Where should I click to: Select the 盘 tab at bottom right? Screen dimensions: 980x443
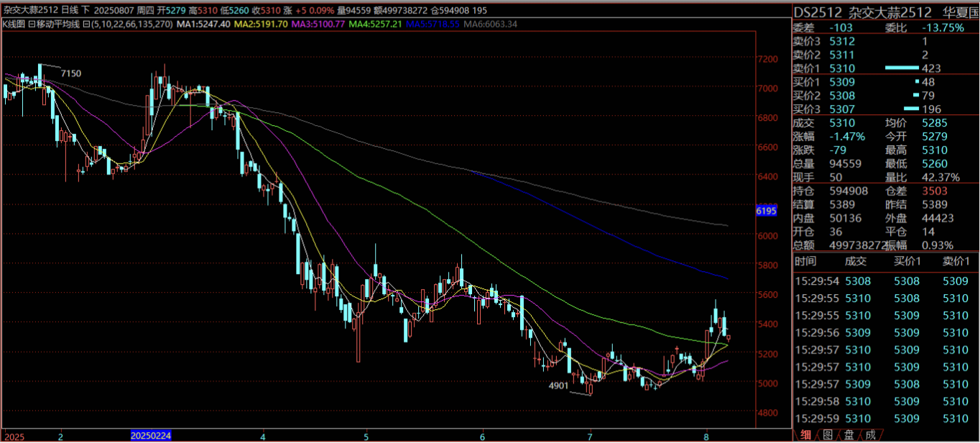click(x=849, y=434)
